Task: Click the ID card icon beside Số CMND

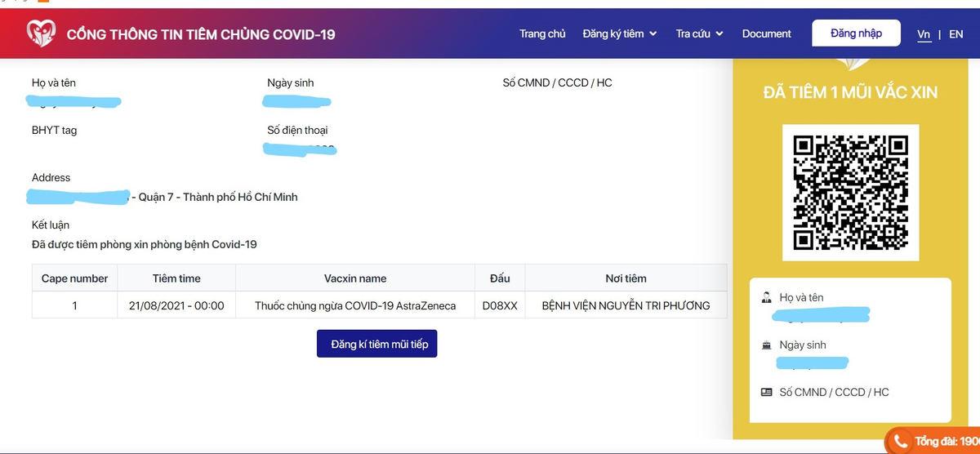Action: pos(766,393)
